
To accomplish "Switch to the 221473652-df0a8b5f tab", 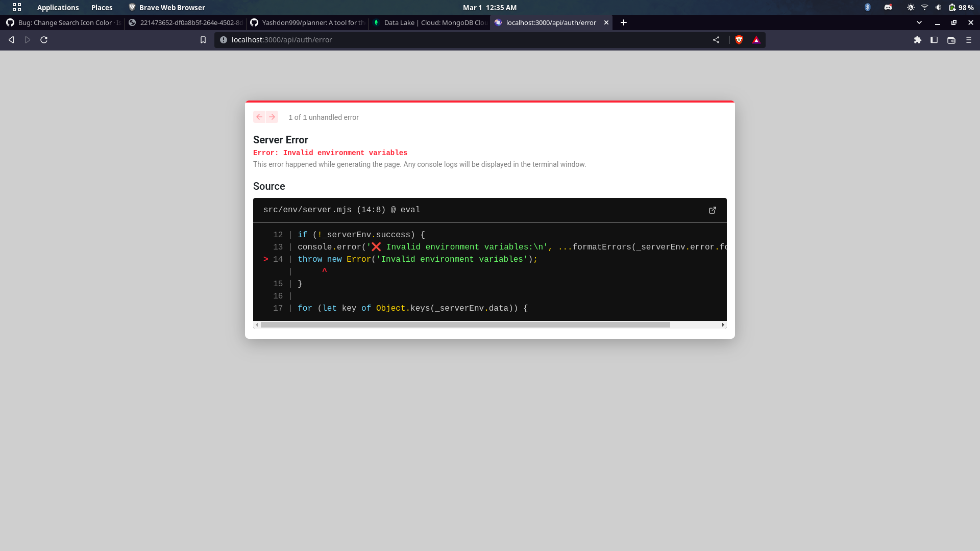I will click(x=185, y=22).
